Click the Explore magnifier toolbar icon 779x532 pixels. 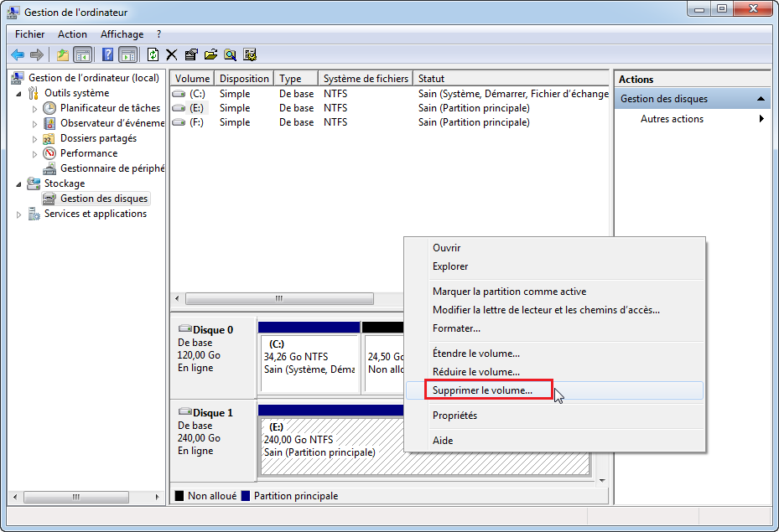[x=230, y=54]
